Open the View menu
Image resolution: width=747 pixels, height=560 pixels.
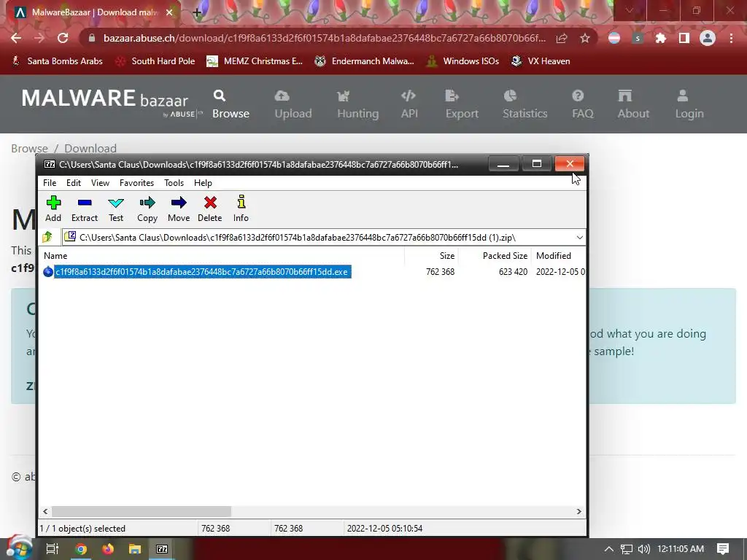(100, 183)
